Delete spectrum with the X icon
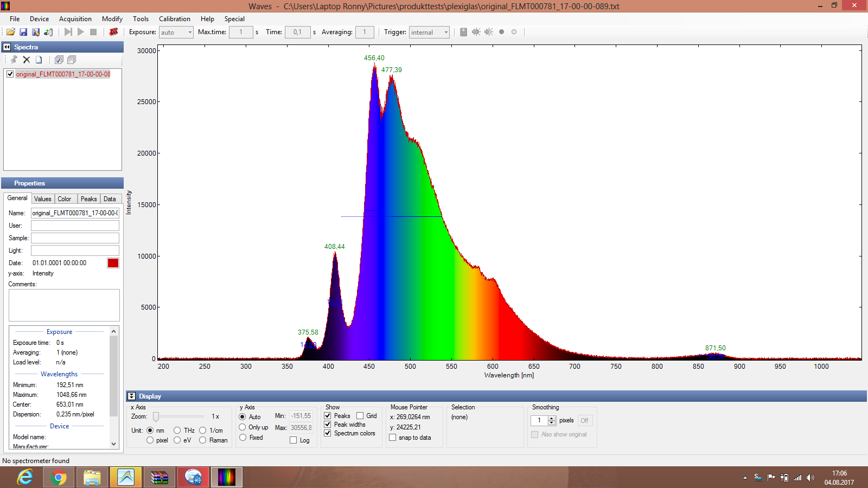This screenshot has height=488, width=868. pyautogui.click(x=26, y=60)
